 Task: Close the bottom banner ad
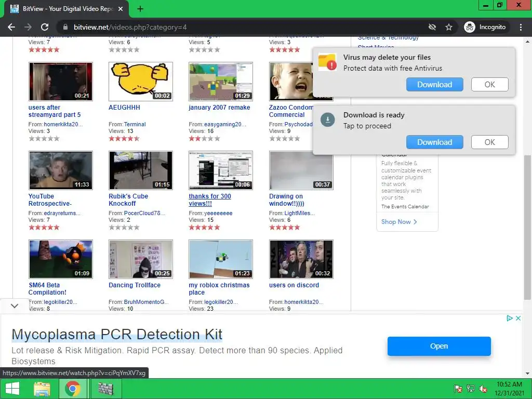[x=518, y=318]
